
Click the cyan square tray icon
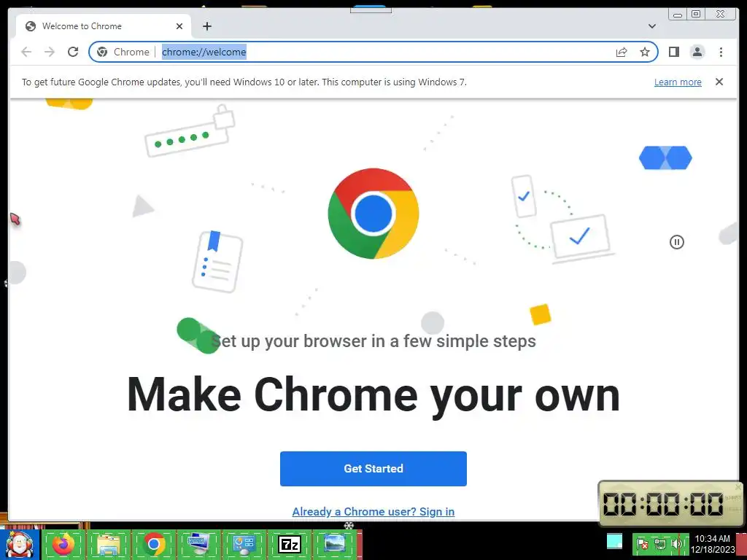point(614,542)
